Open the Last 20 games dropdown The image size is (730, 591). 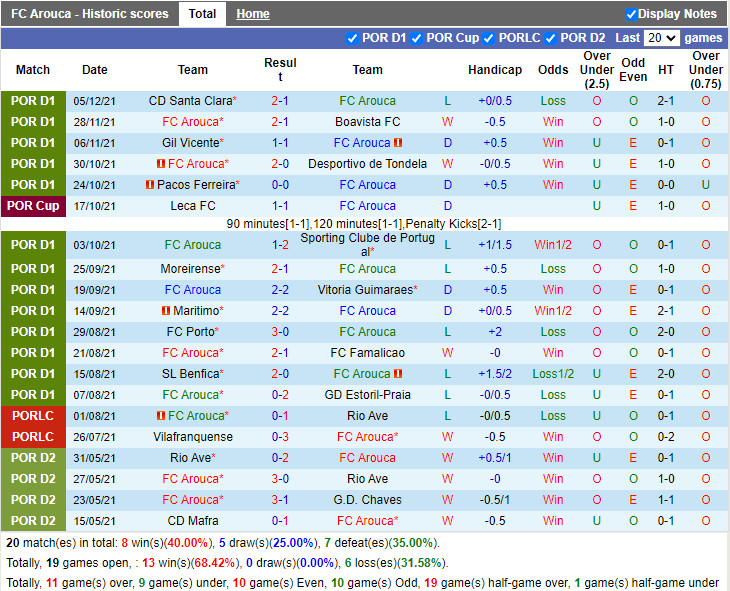(x=662, y=38)
